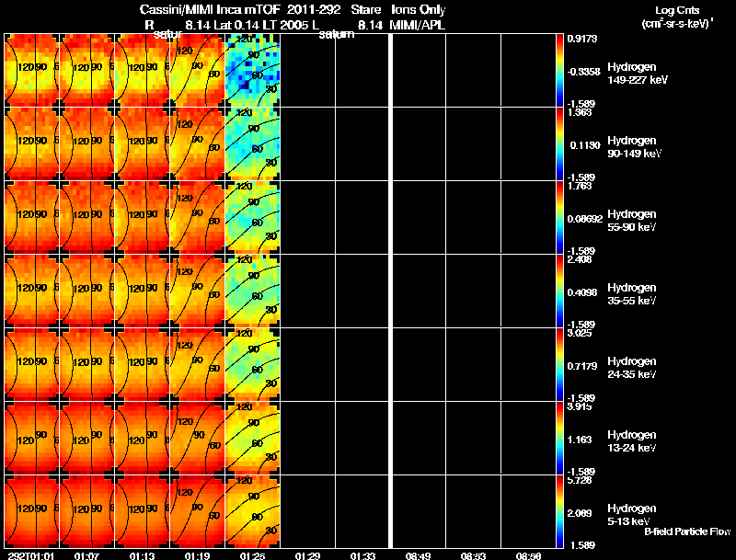Screen dimensions: 736x560
Task: Click the '2.069' color scale value
Action: pos(580,514)
